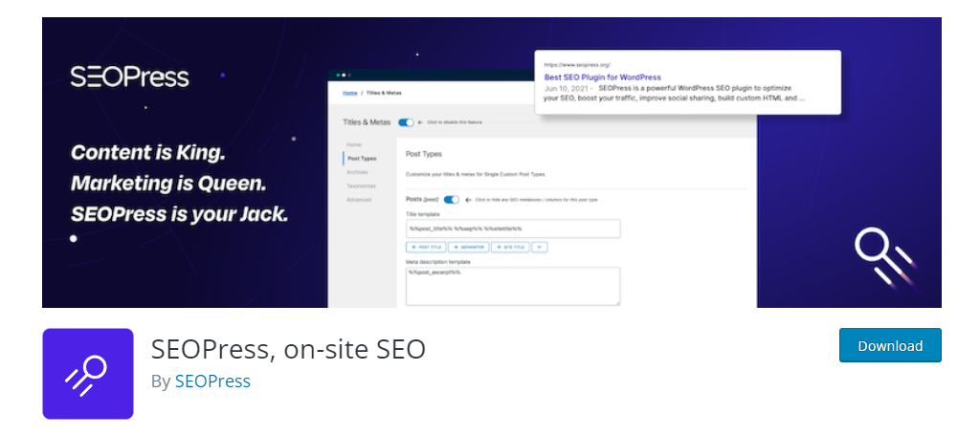This screenshot has height=436, width=980.
Task: Click the SEOPress logo in banner
Action: (129, 77)
